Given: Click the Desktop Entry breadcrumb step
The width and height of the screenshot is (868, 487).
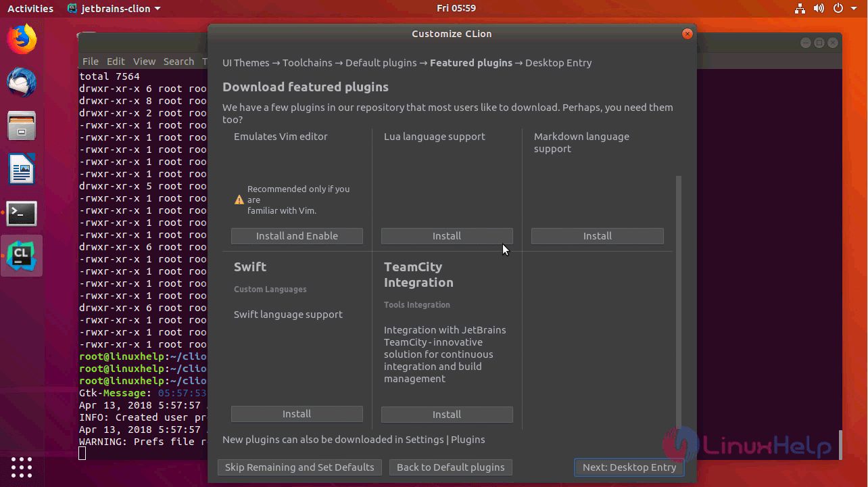Looking at the screenshot, I should (x=558, y=63).
